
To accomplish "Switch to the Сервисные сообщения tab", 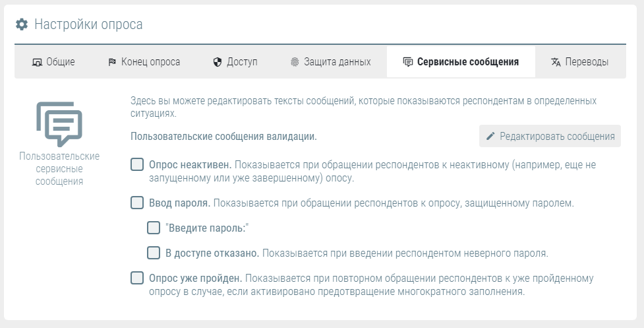I will coord(461,62).
